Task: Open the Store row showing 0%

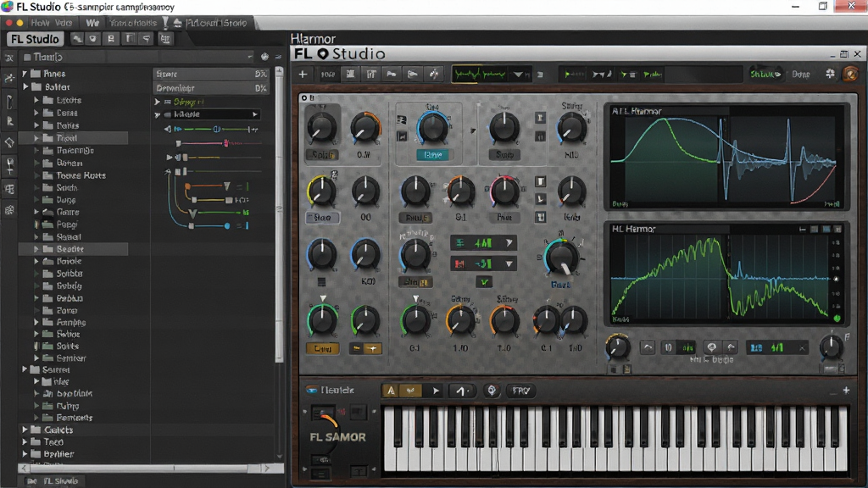Action: tap(211, 74)
